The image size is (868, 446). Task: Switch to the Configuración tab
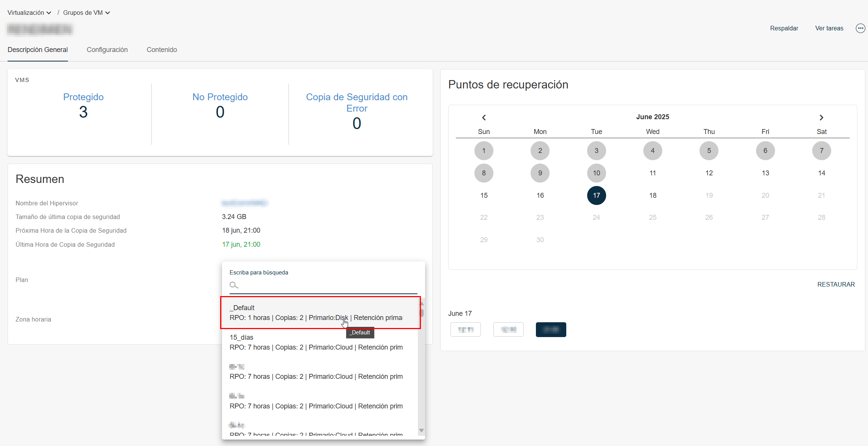(x=107, y=50)
